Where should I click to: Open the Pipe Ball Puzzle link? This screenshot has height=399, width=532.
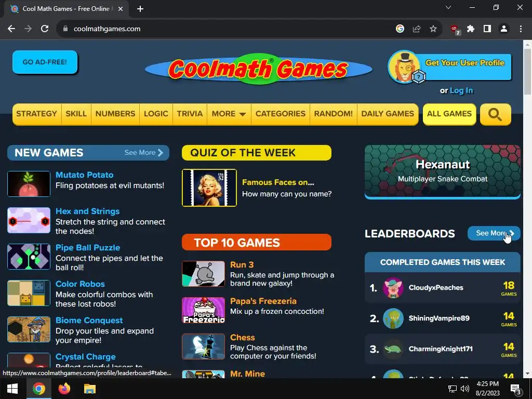tap(88, 248)
